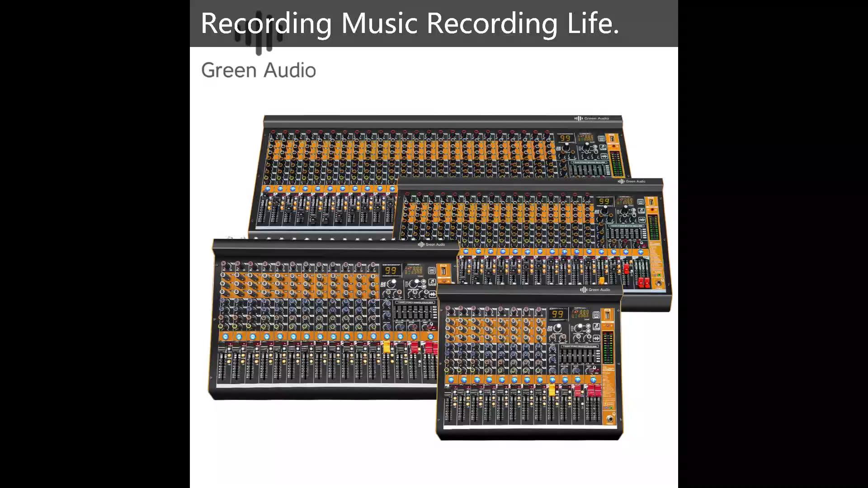Screen dimensions: 868x488
Task: Click headphone jack on smallest mixer
Action: [x=610, y=418]
